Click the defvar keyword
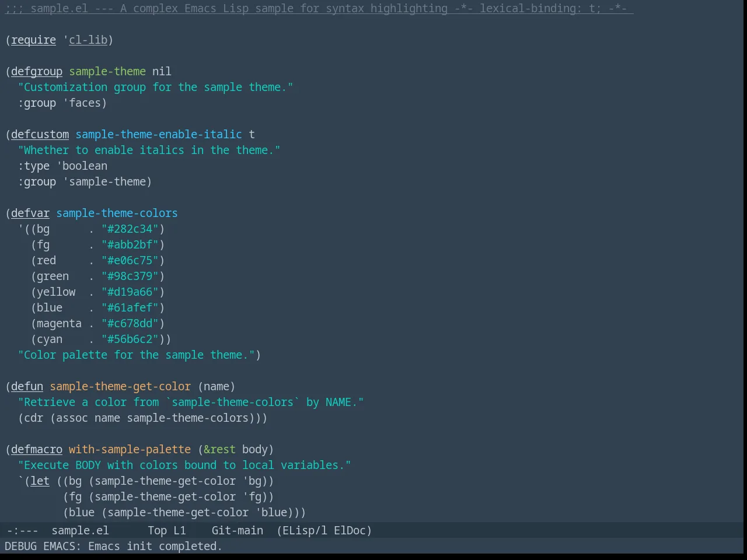This screenshot has height=560, width=747. tap(30, 213)
